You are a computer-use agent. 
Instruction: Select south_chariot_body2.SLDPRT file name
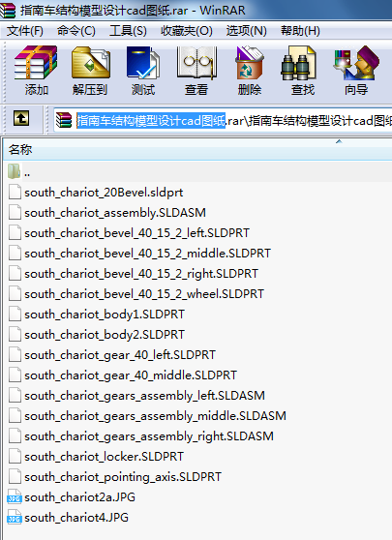point(105,335)
